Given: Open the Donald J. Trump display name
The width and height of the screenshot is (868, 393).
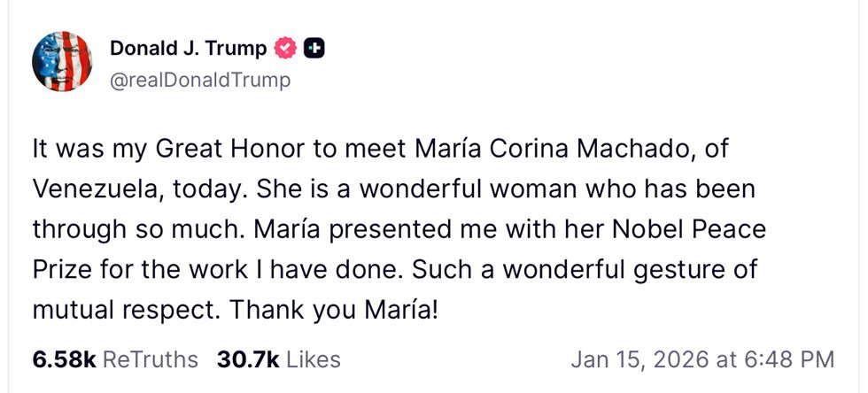Looking at the screenshot, I should pos(188,50).
